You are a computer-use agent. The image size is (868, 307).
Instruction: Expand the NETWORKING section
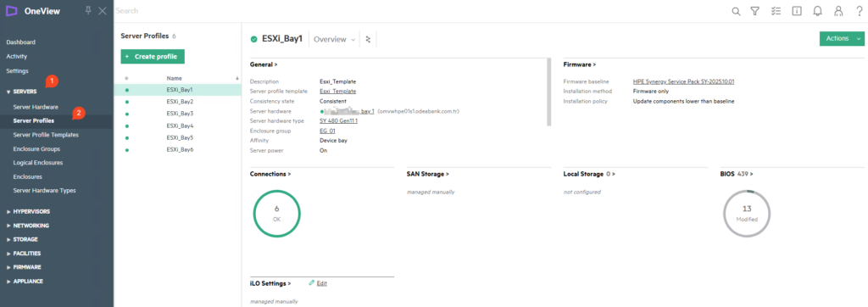tap(27, 226)
